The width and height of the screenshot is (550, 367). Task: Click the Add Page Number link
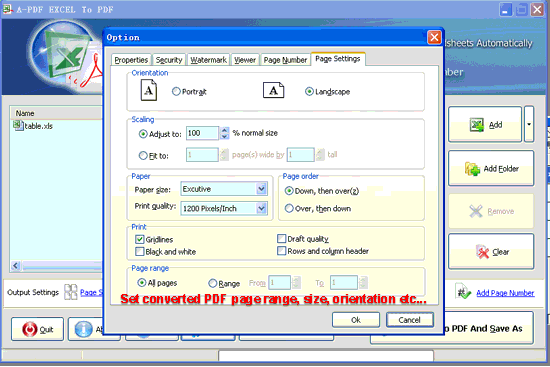pos(505,293)
